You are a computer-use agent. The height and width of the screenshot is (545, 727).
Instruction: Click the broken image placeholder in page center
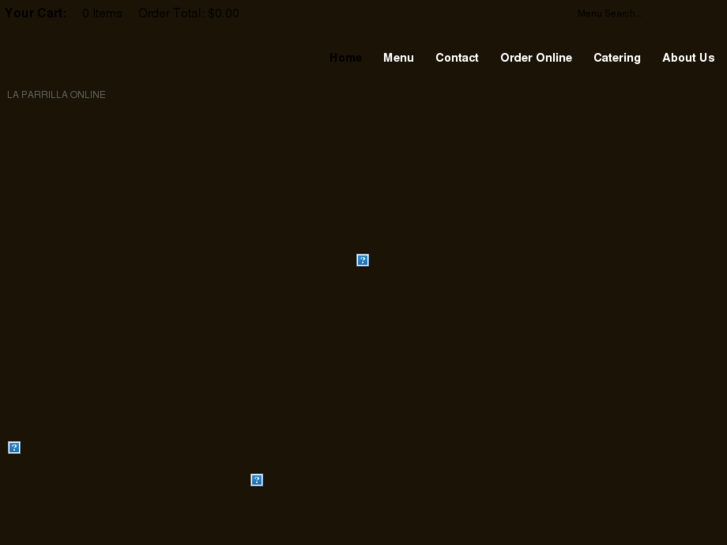click(363, 260)
